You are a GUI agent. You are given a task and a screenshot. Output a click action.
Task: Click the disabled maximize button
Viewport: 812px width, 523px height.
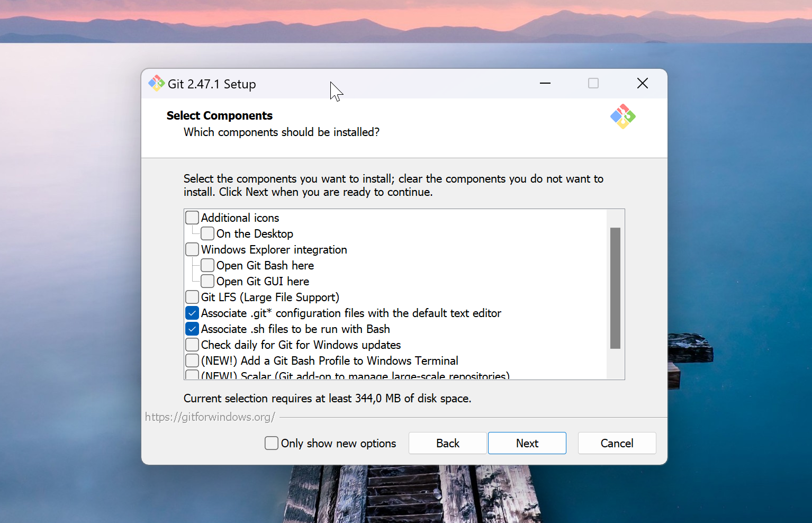click(x=593, y=83)
